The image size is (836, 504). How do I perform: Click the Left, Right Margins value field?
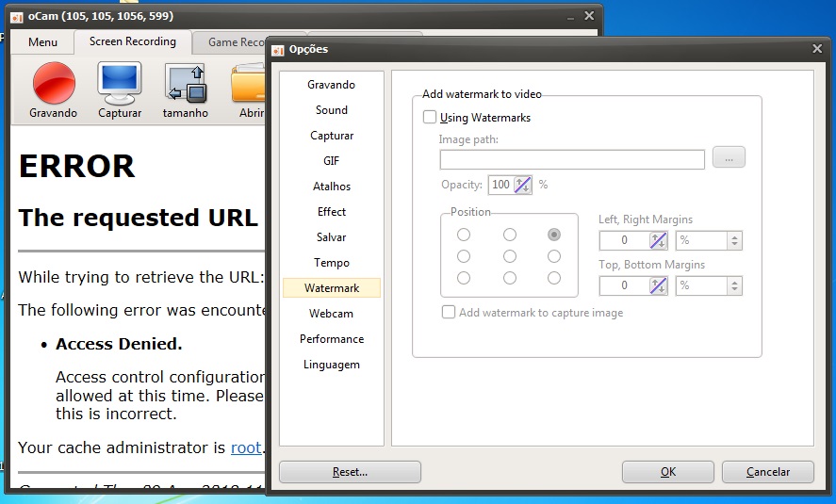pyautogui.click(x=624, y=240)
